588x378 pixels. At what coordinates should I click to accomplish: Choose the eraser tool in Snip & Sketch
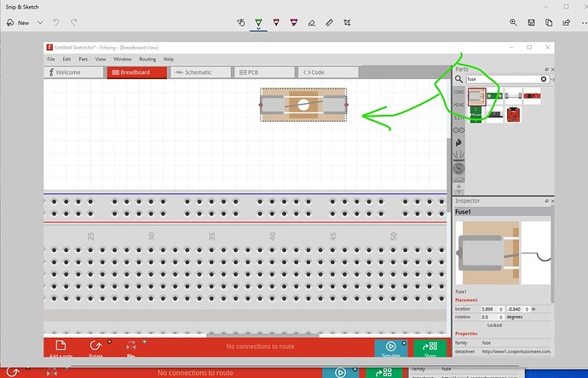313,22
